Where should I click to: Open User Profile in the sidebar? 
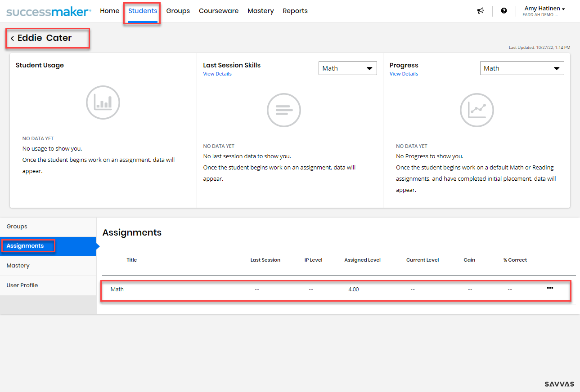pos(22,285)
